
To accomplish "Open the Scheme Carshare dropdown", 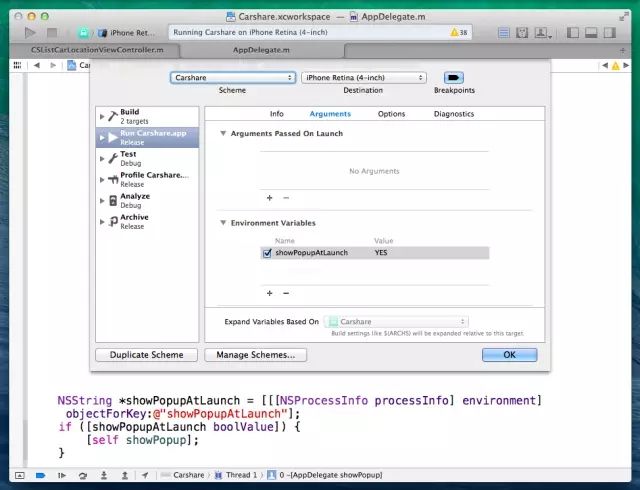I will pos(233,78).
